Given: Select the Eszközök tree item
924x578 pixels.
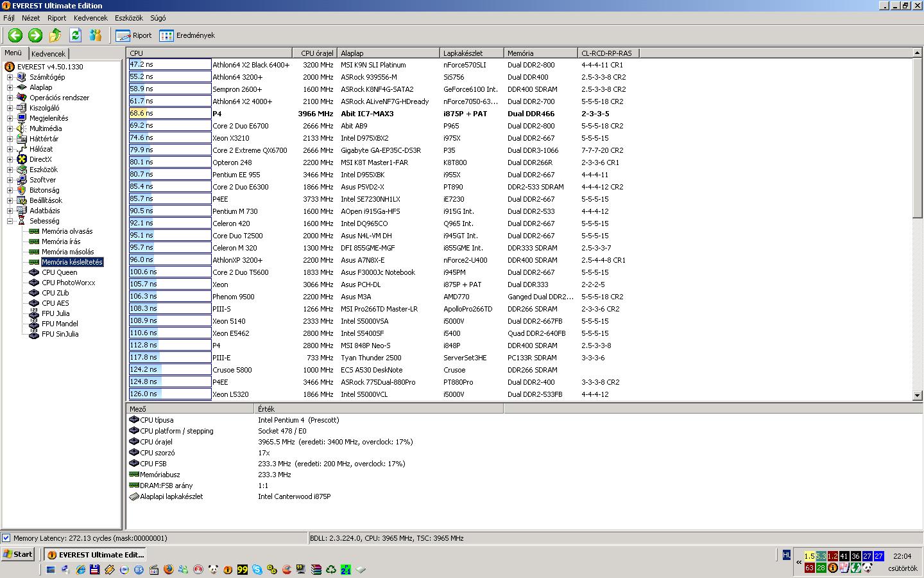Looking at the screenshot, I should (43, 170).
